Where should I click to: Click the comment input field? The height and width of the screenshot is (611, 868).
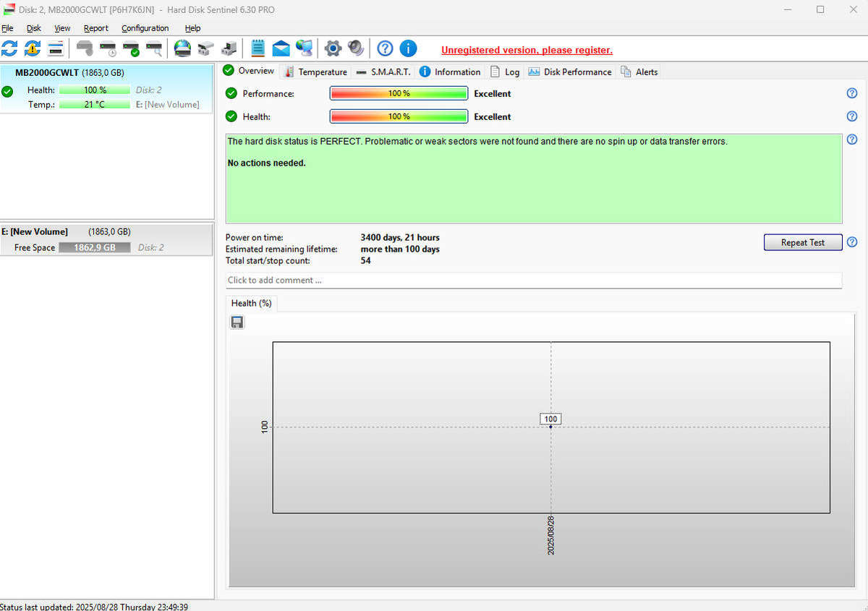pos(534,280)
